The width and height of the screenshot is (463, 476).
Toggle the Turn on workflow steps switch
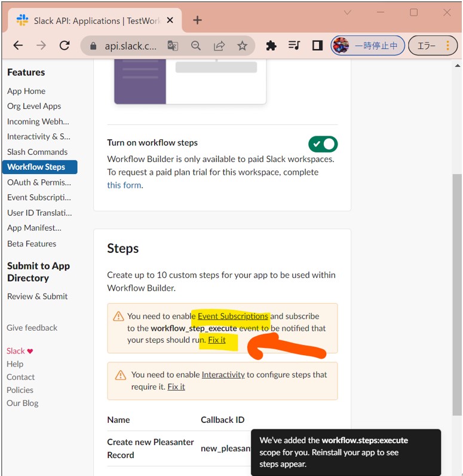click(x=323, y=144)
